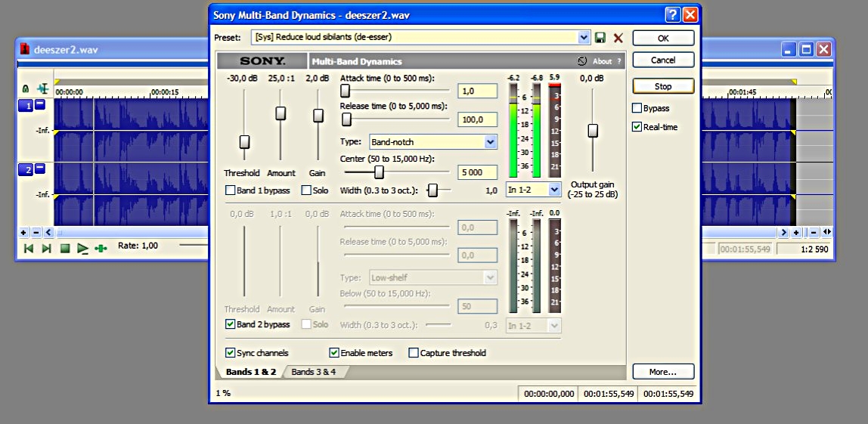Toggle the lock icon above channel 1
The image size is (868, 424).
(x=25, y=88)
